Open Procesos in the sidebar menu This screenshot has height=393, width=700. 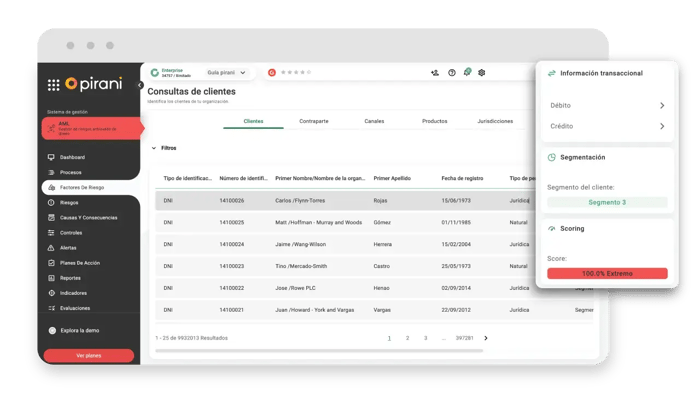point(71,172)
